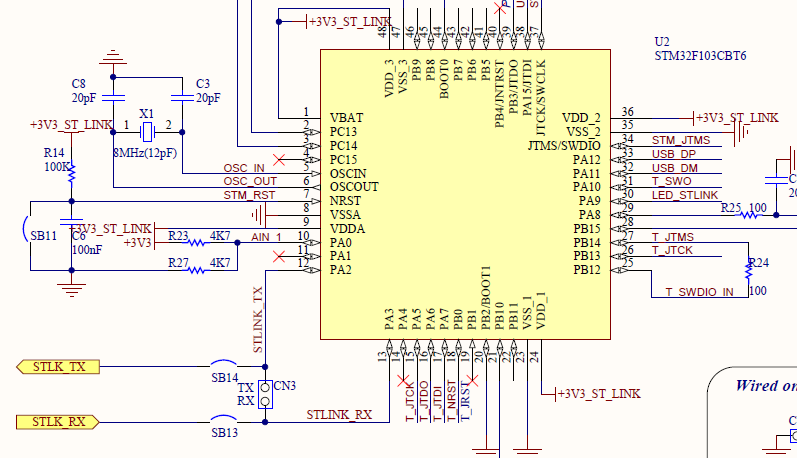Screen dimensions: 797x458
Task: Click ground symbol below C6
Action: pos(72,290)
